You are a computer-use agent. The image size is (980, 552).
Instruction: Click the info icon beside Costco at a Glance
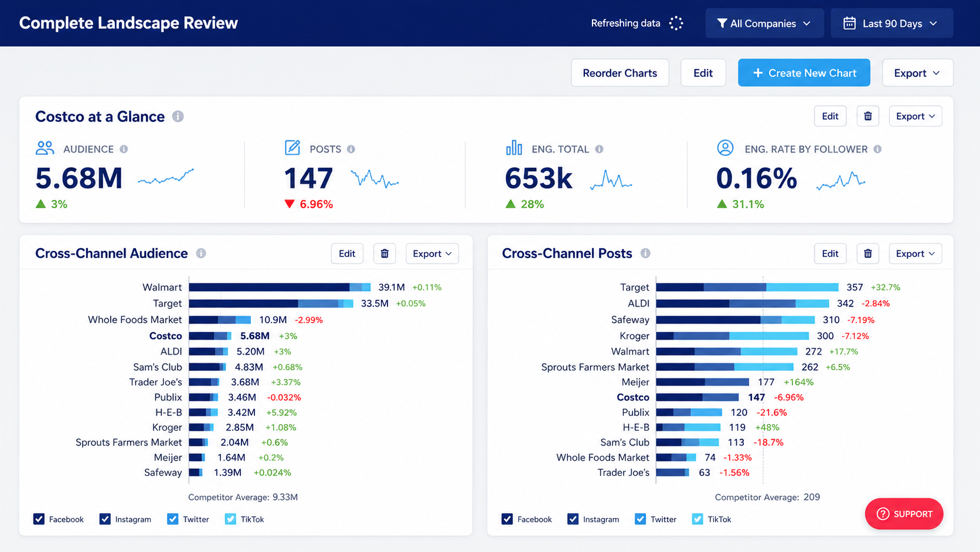pyautogui.click(x=178, y=117)
